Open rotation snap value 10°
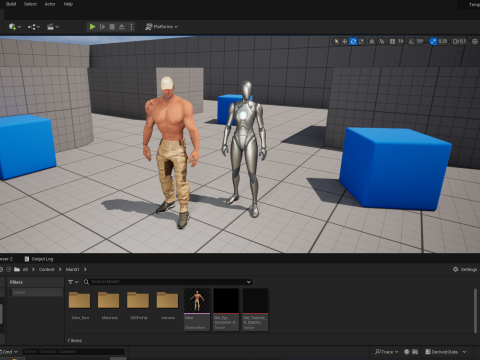This screenshot has height=360, width=480. tap(420, 41)
